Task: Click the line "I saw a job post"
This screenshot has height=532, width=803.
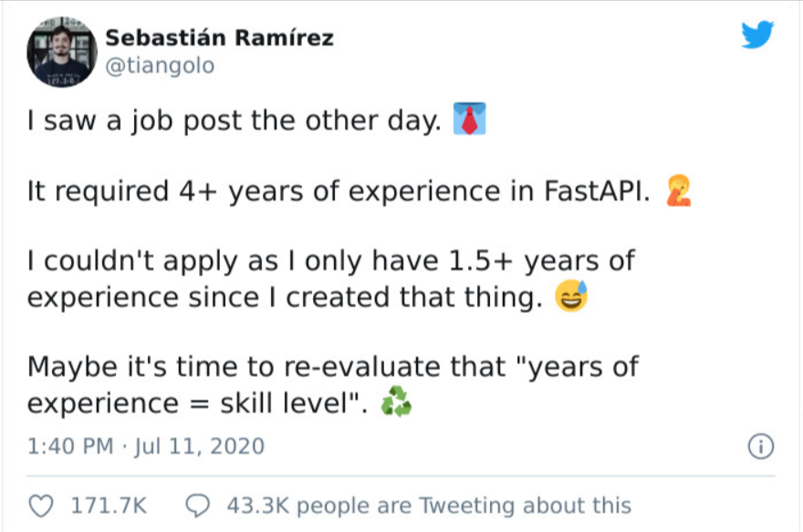Action: (235, 120)
